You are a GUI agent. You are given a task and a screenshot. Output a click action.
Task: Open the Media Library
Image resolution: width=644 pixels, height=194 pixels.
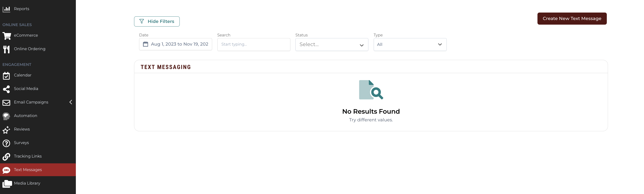(x=38, y=183)
